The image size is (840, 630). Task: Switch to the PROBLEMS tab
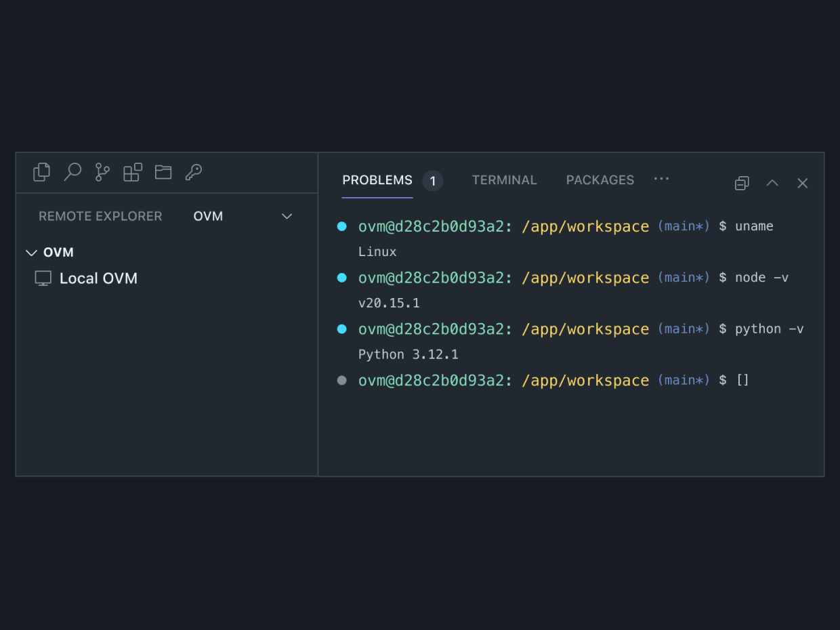377,180
